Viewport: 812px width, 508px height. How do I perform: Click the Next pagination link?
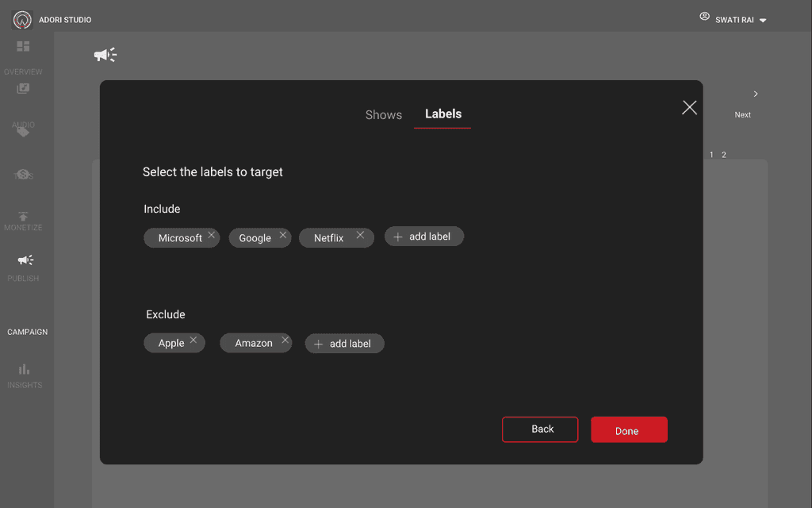742,114
